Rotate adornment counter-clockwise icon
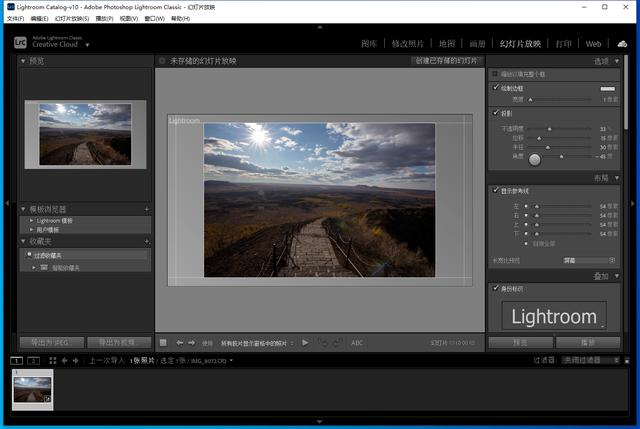Viewport: 640px width, 429px height. point(324,343)
